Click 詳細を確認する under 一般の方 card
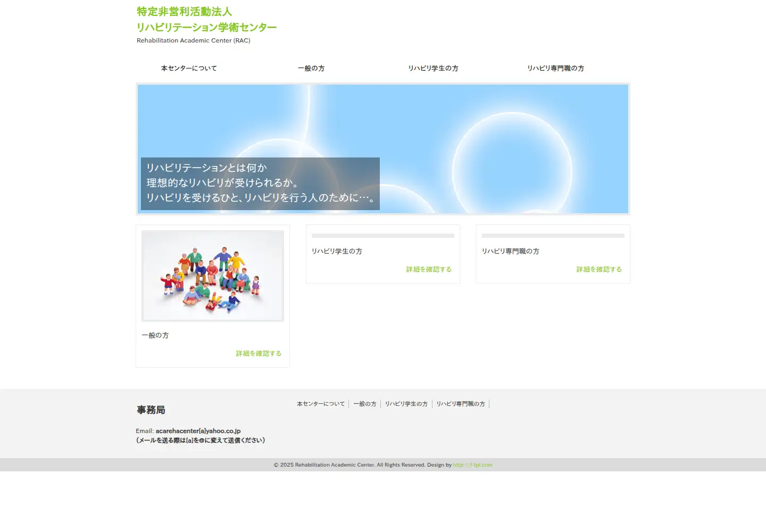This screenshot has height=532, width=766. click(x=259, y=353)
